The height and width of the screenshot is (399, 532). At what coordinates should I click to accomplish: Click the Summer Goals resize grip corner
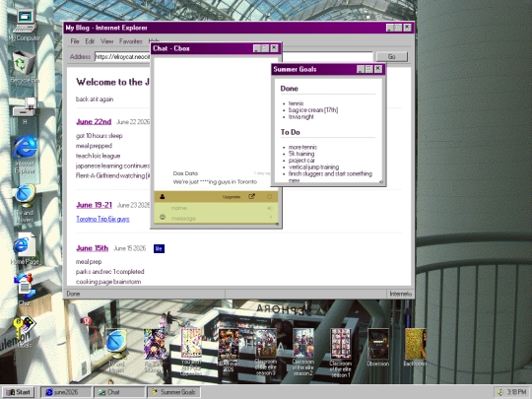point(380,181)
